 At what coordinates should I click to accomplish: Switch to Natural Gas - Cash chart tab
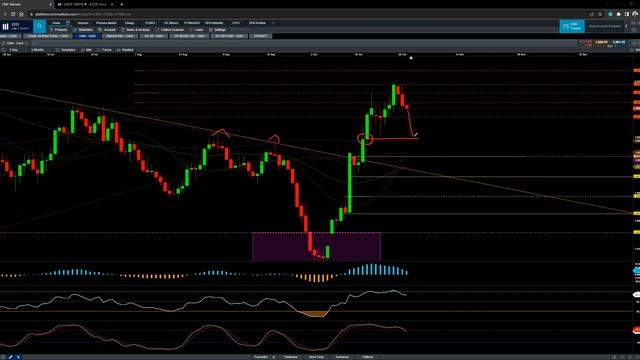(120, 36)
